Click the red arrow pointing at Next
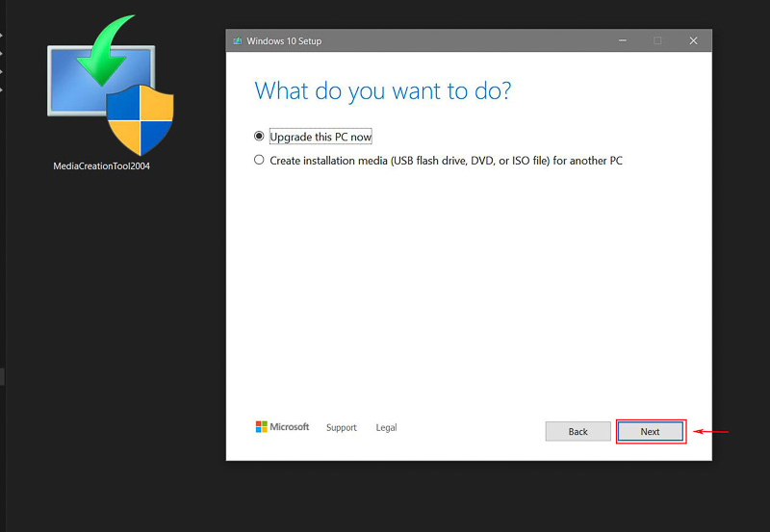Image resolution: width=770 pixels, height=532 pixels. tap(711, 431)
